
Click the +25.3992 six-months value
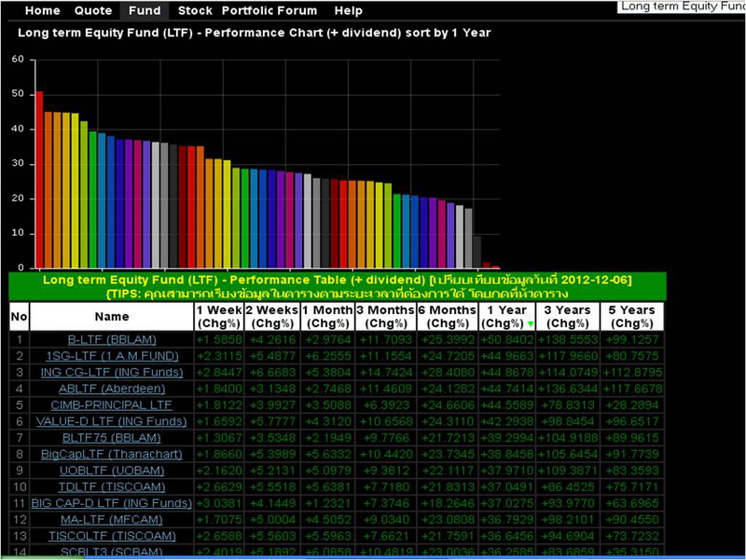pyautogui.click(x=448, y=340)
